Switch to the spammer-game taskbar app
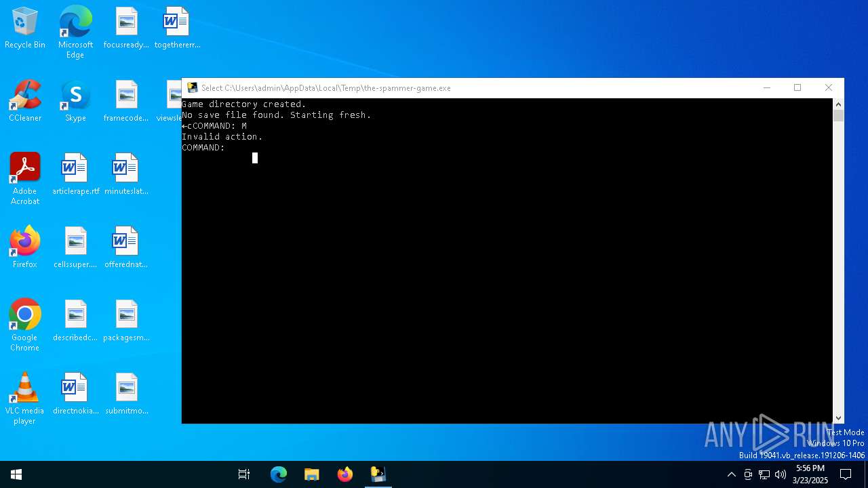This screenshot has width=868, height=488. click(378, 474)
